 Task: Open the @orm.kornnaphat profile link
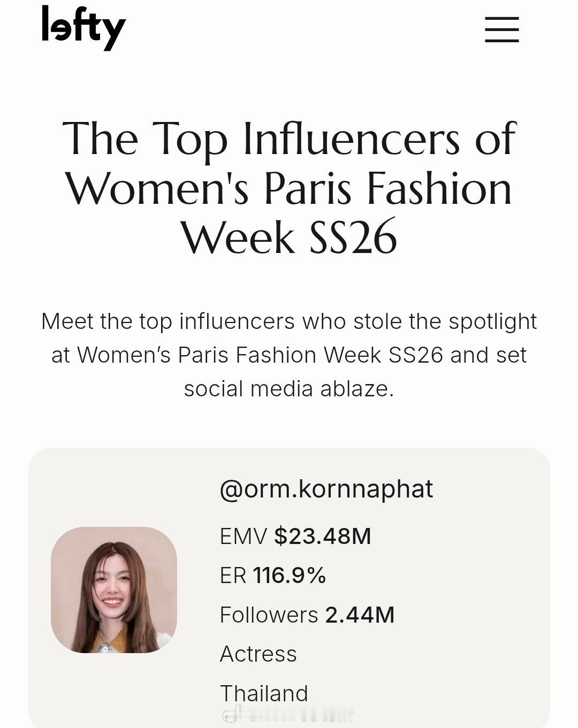coord(326,489)
